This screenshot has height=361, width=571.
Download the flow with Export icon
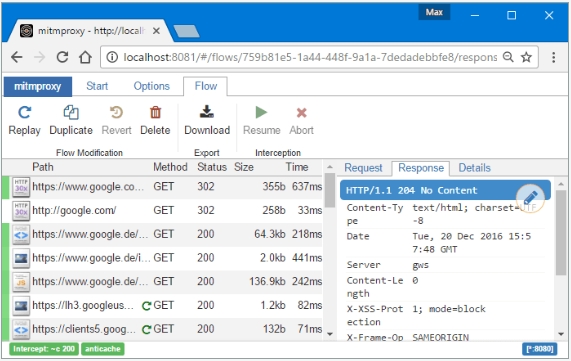point(207,112)
